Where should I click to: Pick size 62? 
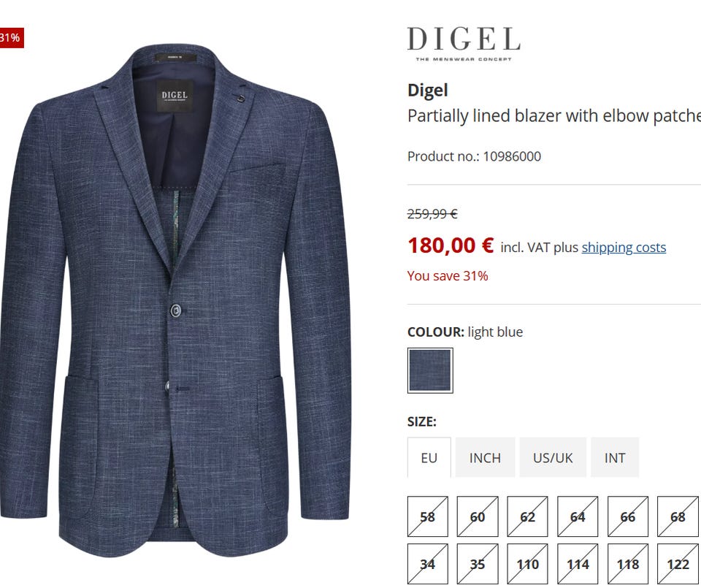click(528, 517)
